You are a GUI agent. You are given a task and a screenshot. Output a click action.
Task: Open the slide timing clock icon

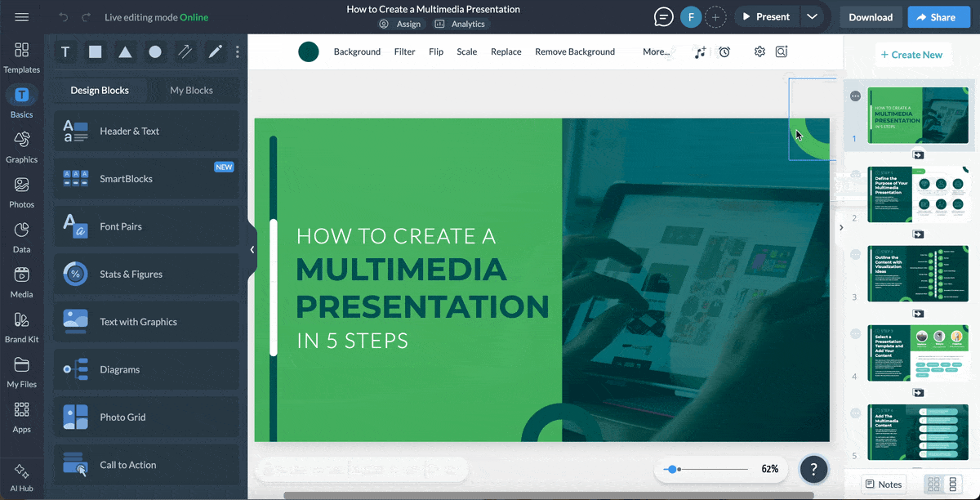(x=724, y=51)
